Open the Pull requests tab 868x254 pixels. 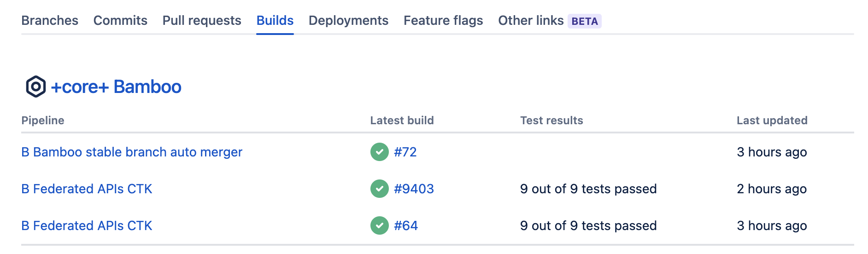pyautogui.click(x=202, y=21)
